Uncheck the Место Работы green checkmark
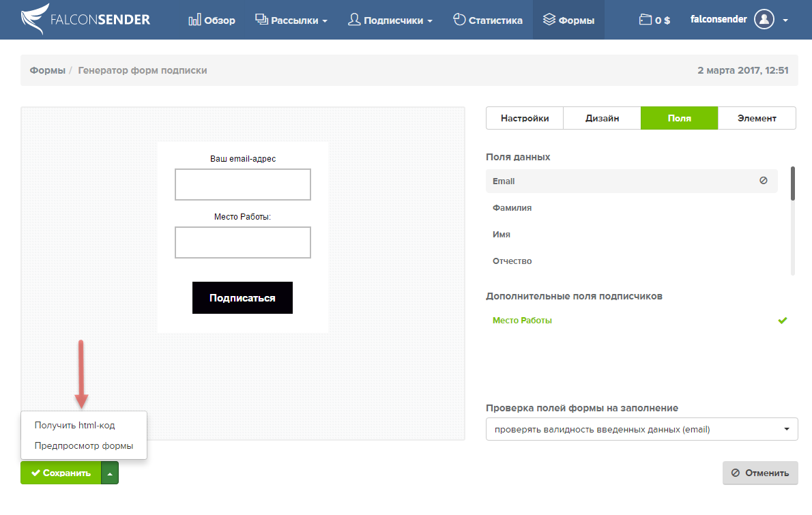The height and width of the screenshot is (515, 812). pyautogui.click(x=783, y=321)
